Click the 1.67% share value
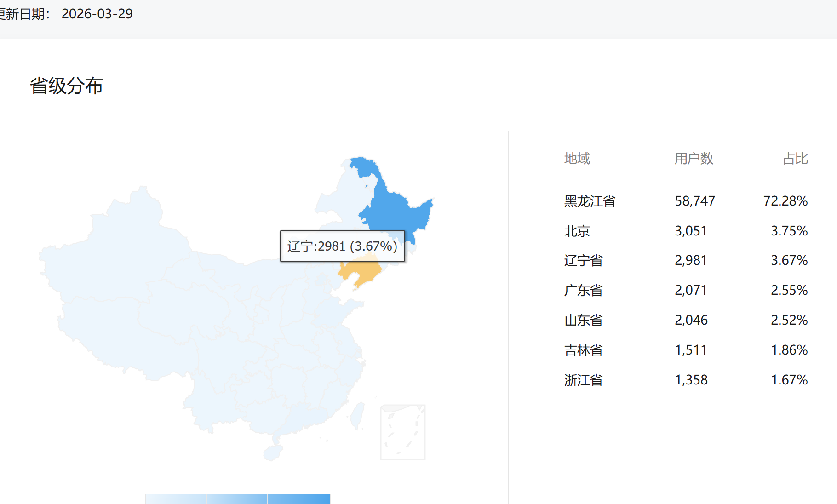This screenshot has height=504, width=837. 789,380
